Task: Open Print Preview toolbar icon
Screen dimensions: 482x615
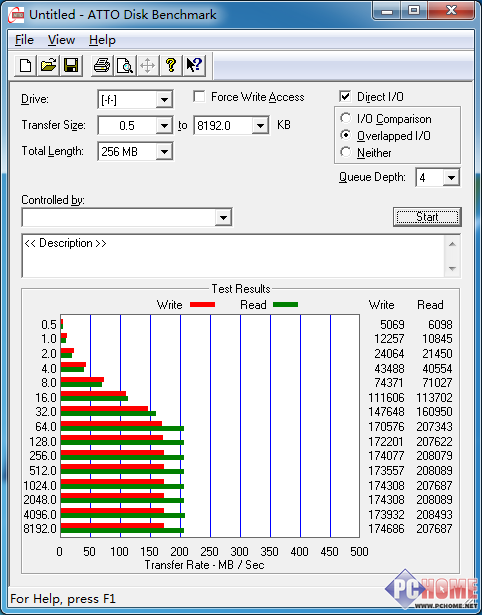Action: click(125, 65)
